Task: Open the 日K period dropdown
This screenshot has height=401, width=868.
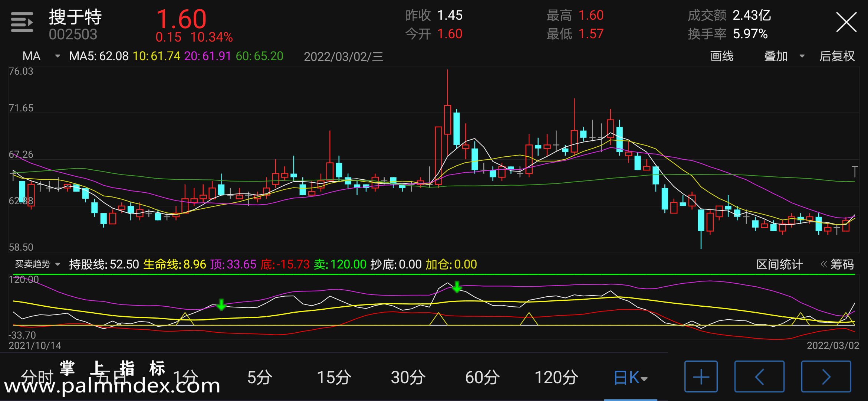Action: (630, 378)
